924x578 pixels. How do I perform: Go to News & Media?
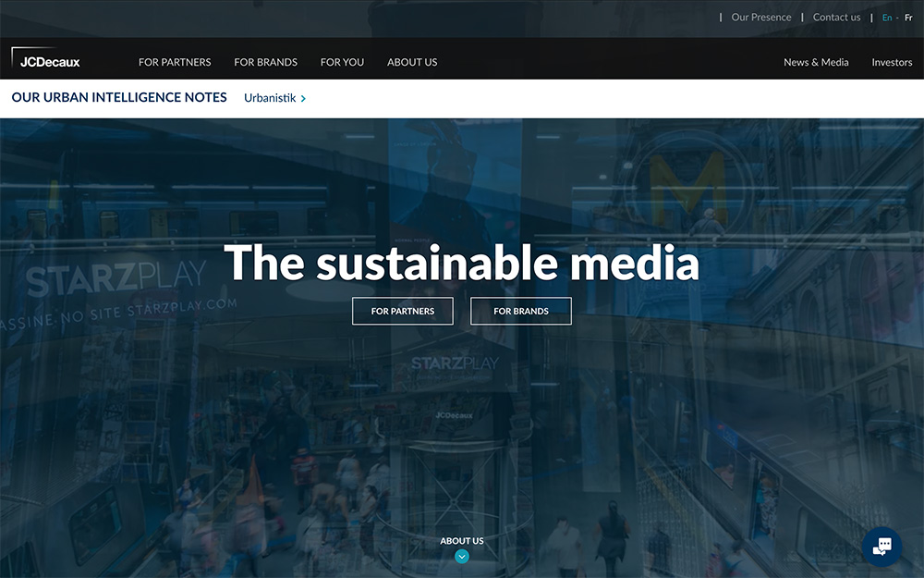coord(816,62)
